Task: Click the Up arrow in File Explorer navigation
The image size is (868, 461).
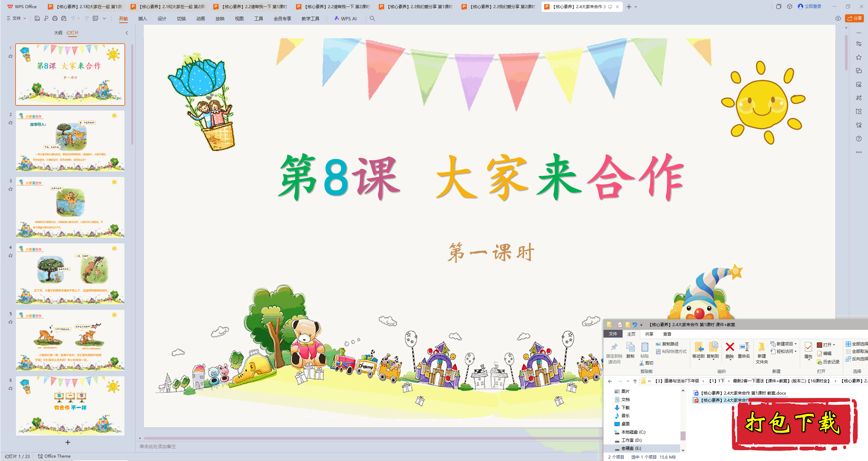Action: pyautogui.click(x=635, y=381)
